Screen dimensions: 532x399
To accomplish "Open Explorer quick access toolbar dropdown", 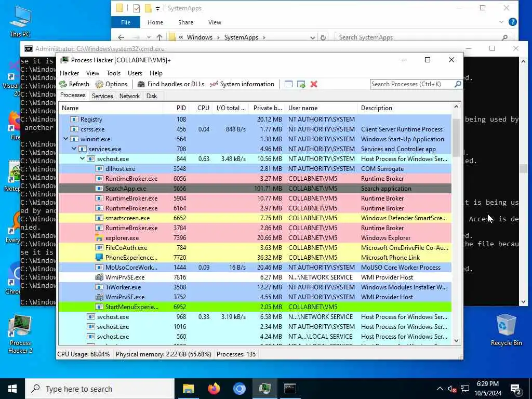I will pyautogui.click(x=158, y=8).
